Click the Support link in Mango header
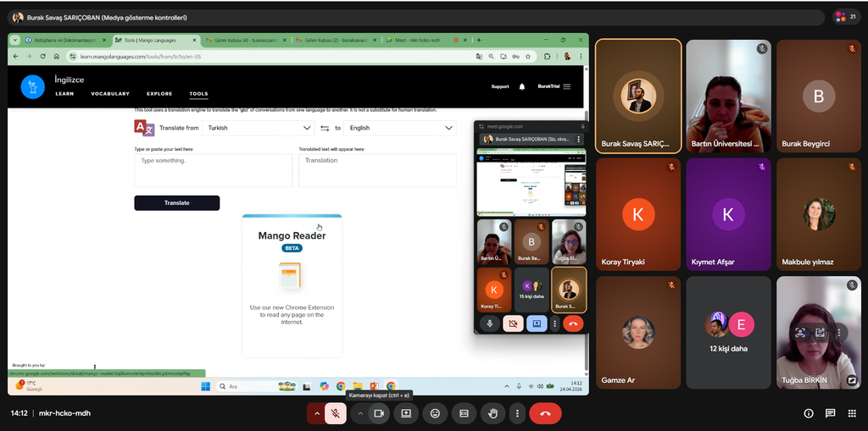 [x=500, y=86]
